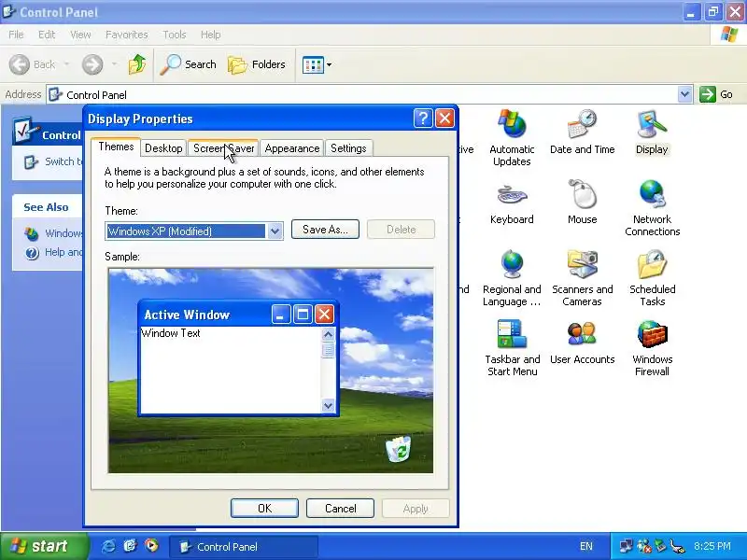
Task: Click the Forward arrow toolbar button
Action: (92, 64)
